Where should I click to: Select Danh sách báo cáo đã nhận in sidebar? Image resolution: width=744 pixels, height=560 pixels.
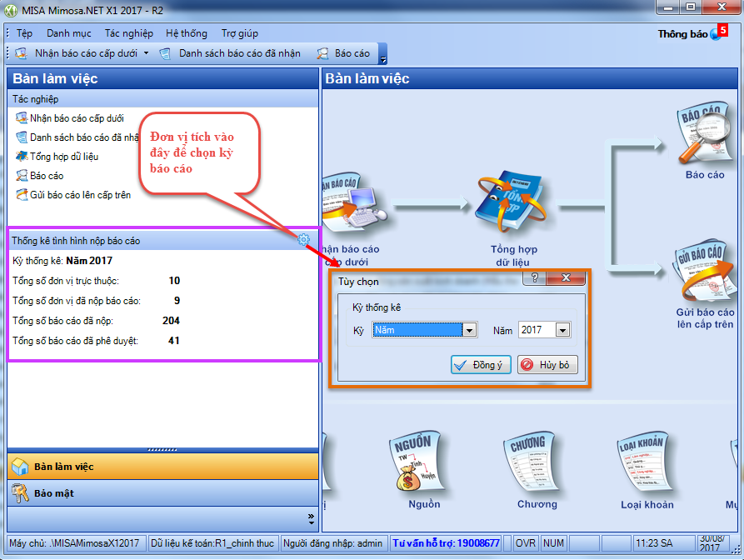[x=77, y=137]
